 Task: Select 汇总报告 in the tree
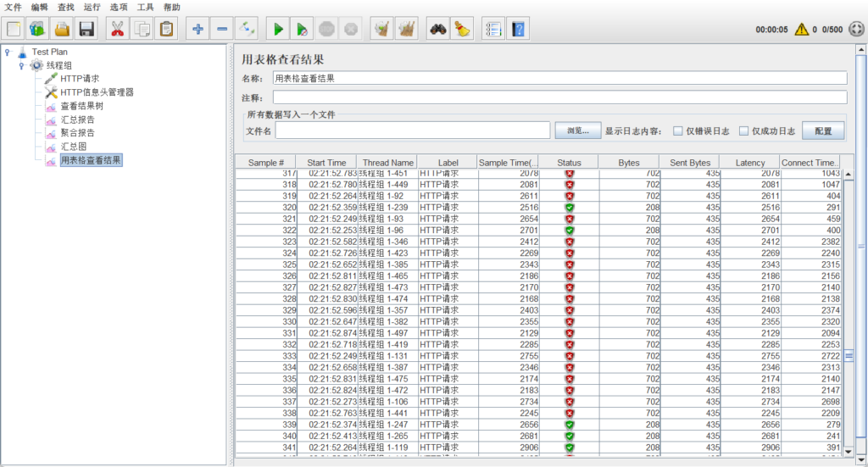pos(77,120)
